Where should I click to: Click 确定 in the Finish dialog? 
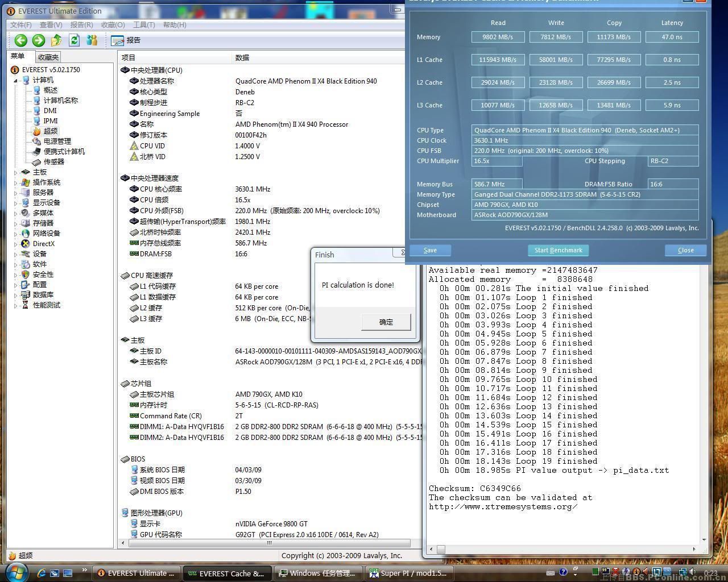386,322
